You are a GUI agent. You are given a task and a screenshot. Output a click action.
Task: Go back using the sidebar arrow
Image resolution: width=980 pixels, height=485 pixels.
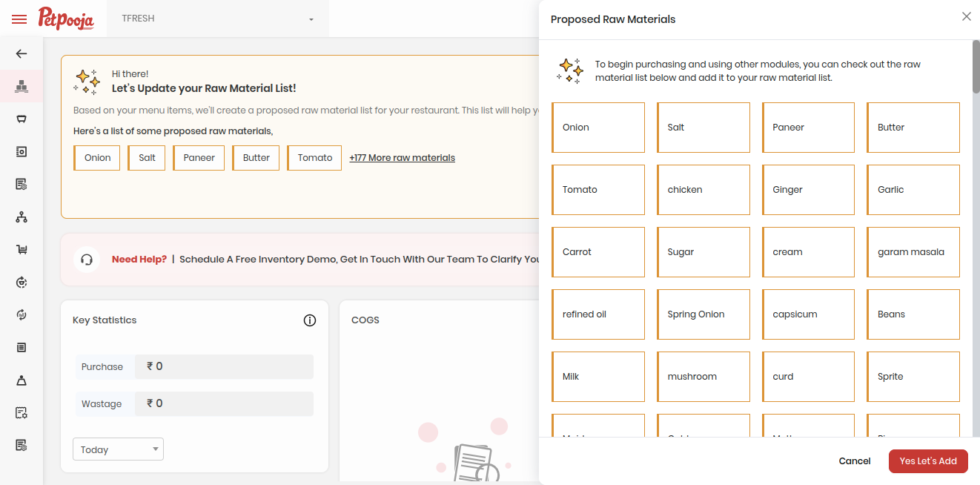[x=21, y=53]
